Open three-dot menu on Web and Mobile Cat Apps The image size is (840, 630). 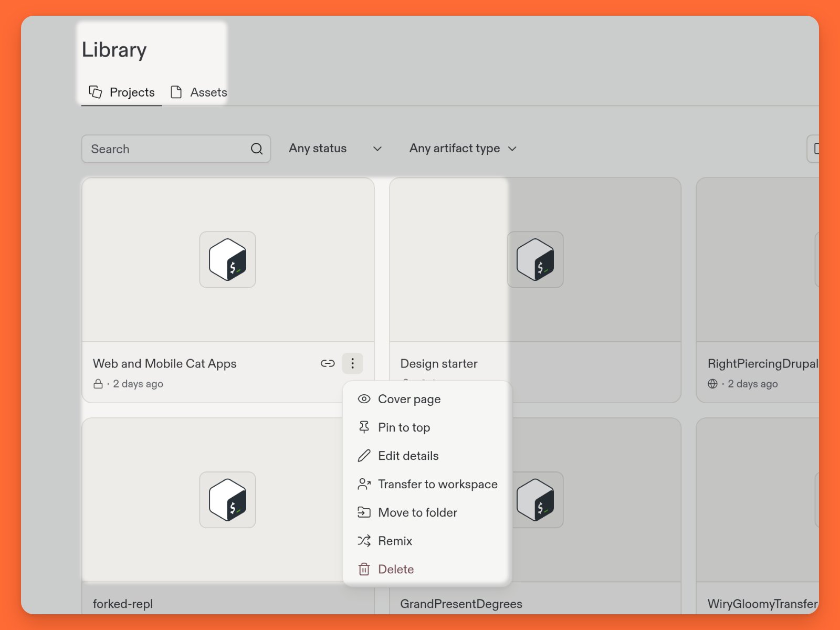[352, 363]
